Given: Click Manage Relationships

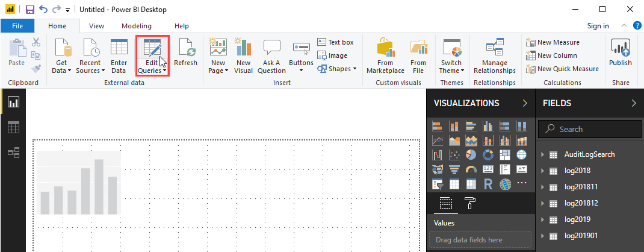Looking at the screenshot, I should pos(495,56).
